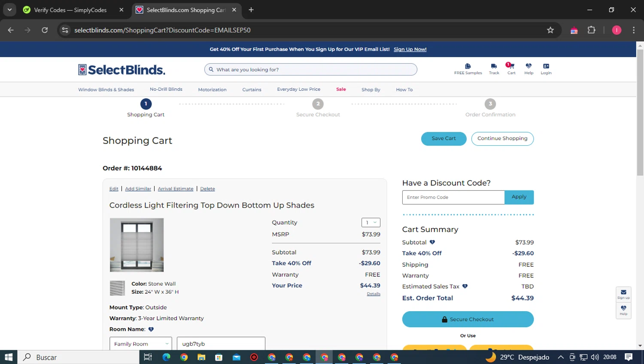This screenshot has width=644, height=364.
Task: Open the floating Help widget on right edge
Action: click(x=623, y=310)
